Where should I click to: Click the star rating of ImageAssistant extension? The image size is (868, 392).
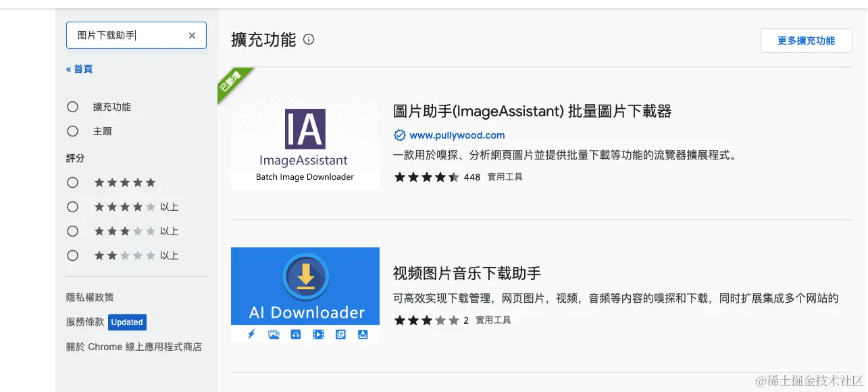(x=426, y=177)
